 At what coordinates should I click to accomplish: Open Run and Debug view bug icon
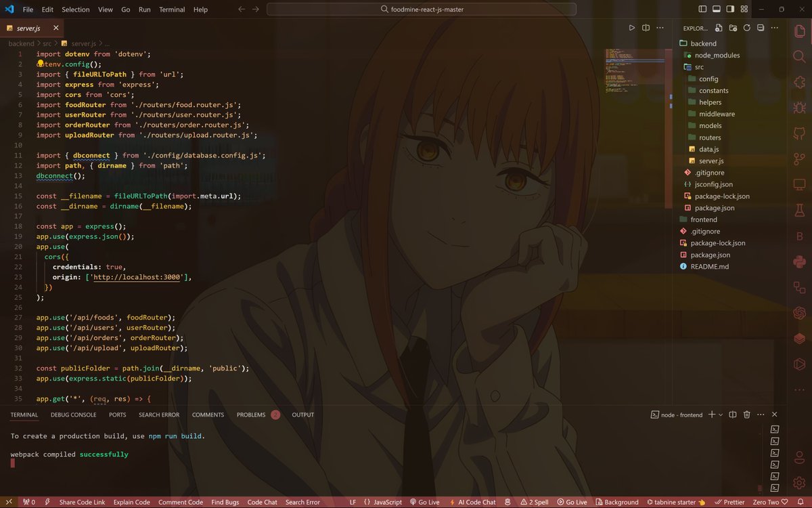tap(799, 107)
